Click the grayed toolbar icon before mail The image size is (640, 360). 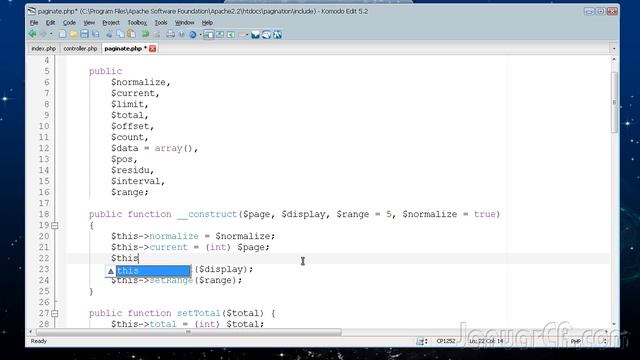(243, 35)
